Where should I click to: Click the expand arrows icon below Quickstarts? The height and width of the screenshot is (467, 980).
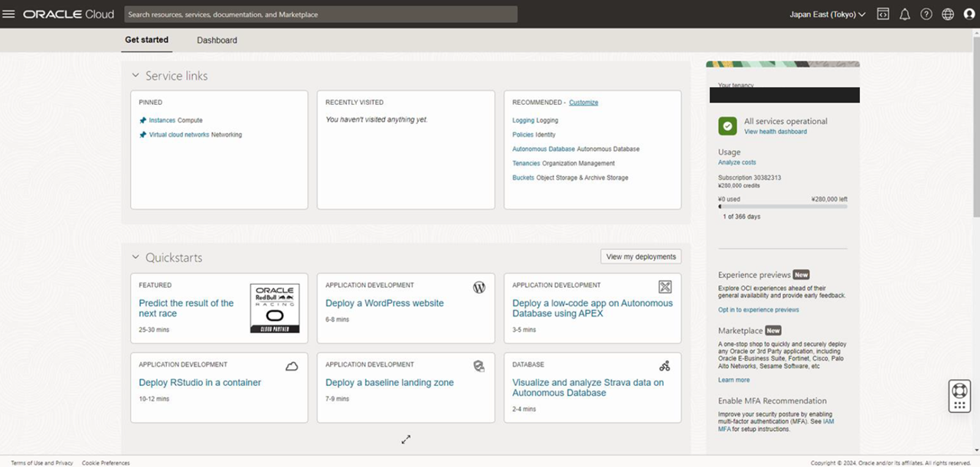coord(407,439)
